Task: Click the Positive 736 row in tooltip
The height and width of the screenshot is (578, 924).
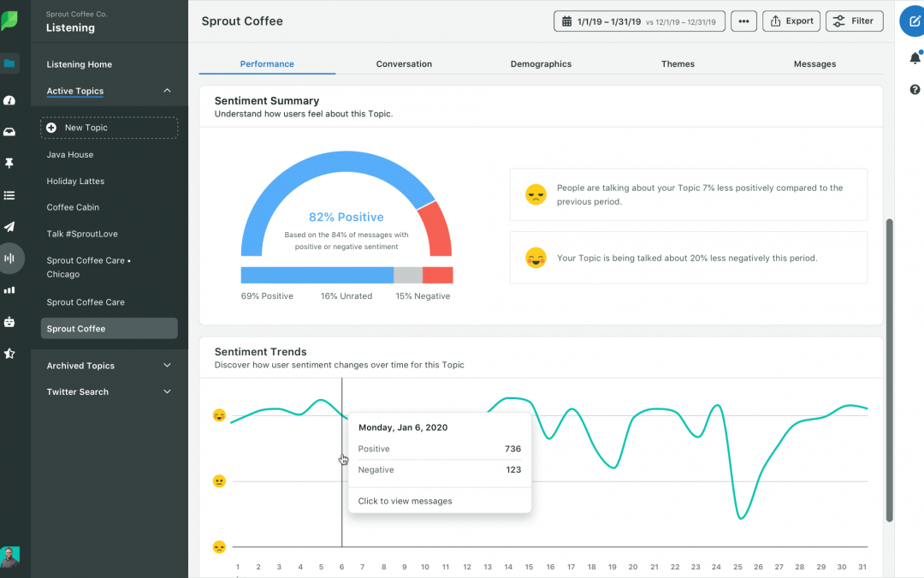Action: click(x=440, y=449)
